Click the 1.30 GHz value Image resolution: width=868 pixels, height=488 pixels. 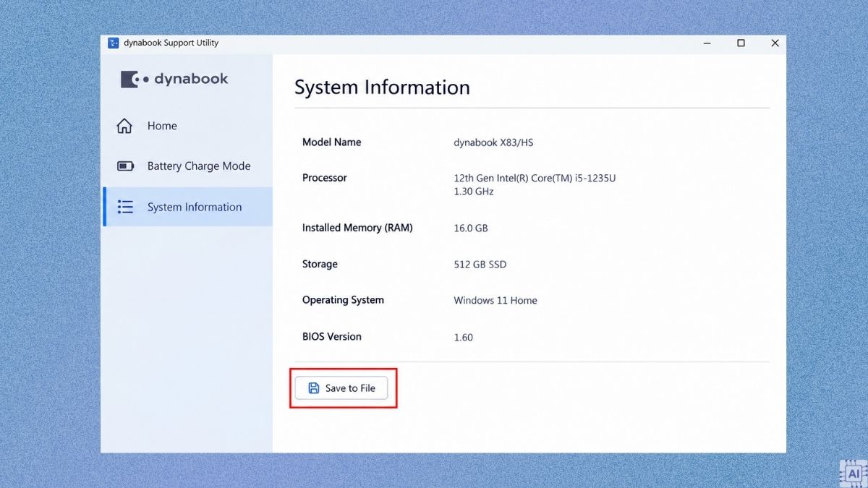[x=474, y=192]
